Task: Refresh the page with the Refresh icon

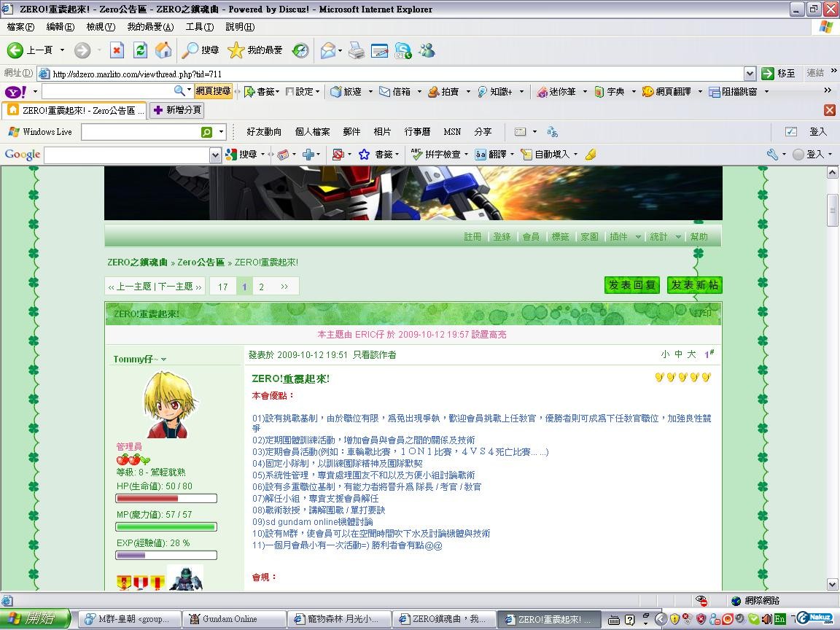Action: coord(141,50)
